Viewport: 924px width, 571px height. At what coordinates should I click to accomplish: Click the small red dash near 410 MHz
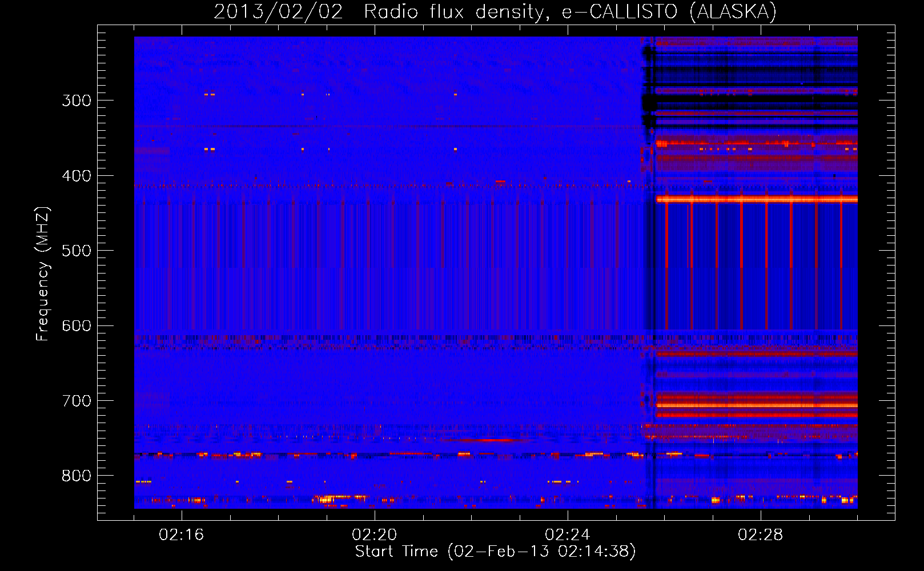click(500, 182)
